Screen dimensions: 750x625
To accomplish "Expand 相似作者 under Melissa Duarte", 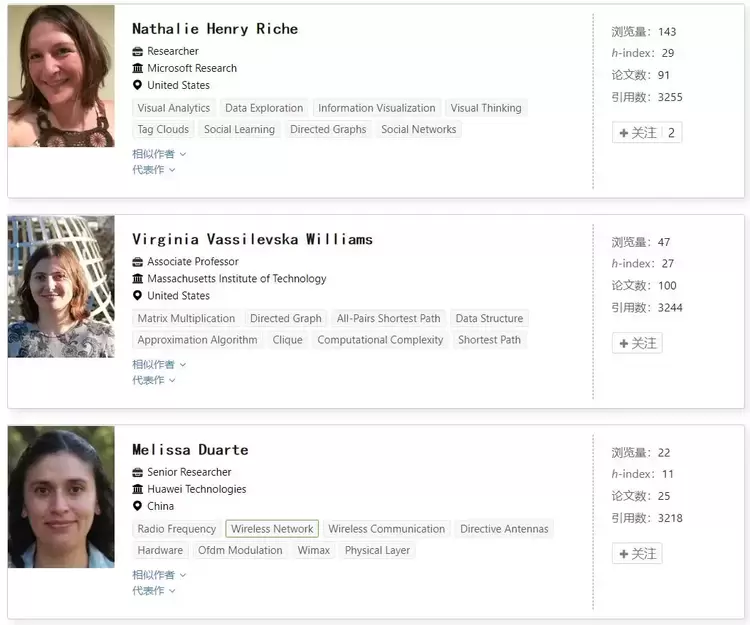I will click(x=158, y=575).
